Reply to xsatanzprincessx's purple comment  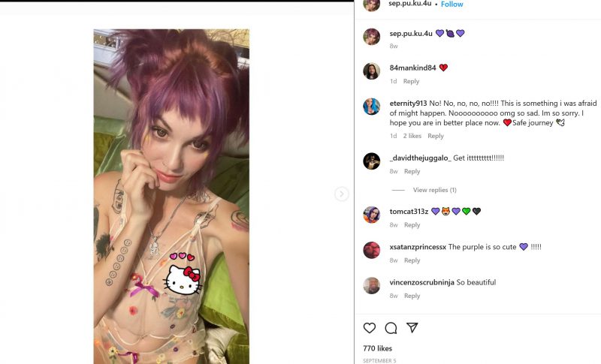(412, 260)
